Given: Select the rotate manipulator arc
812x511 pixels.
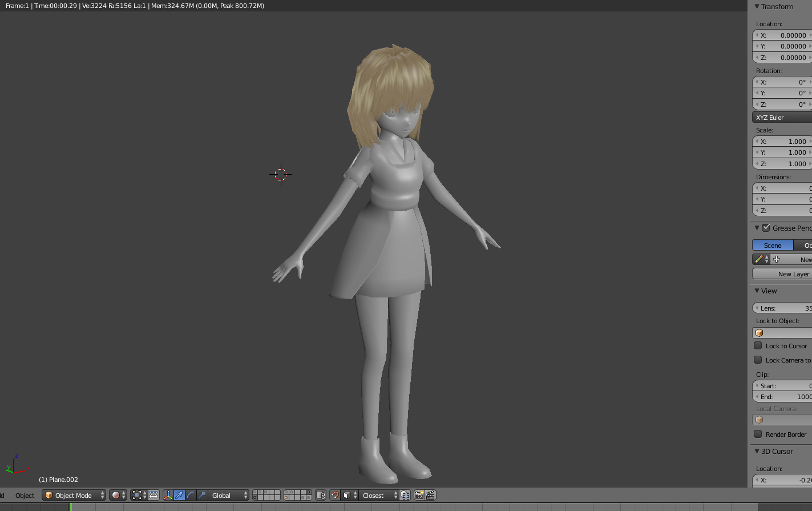Looking at the screenshot, I should coord(191,495).
